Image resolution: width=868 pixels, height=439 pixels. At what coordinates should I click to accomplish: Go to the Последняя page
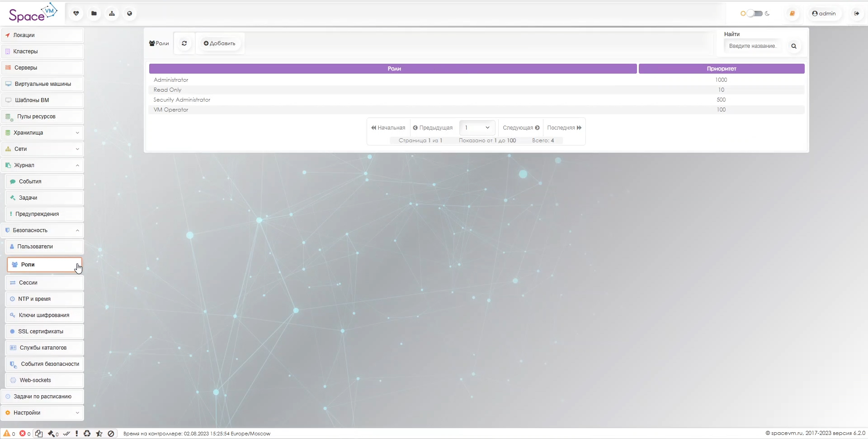(564, 128)
